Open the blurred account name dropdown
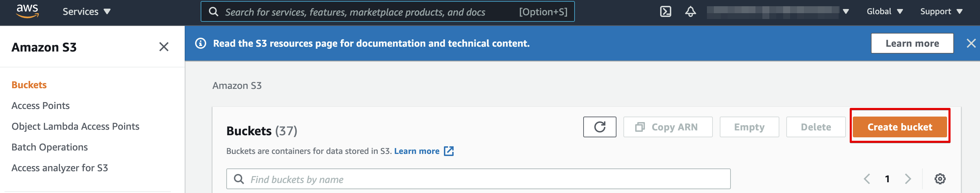The height and width of the screenshot is (193, 980). point(778,11)
